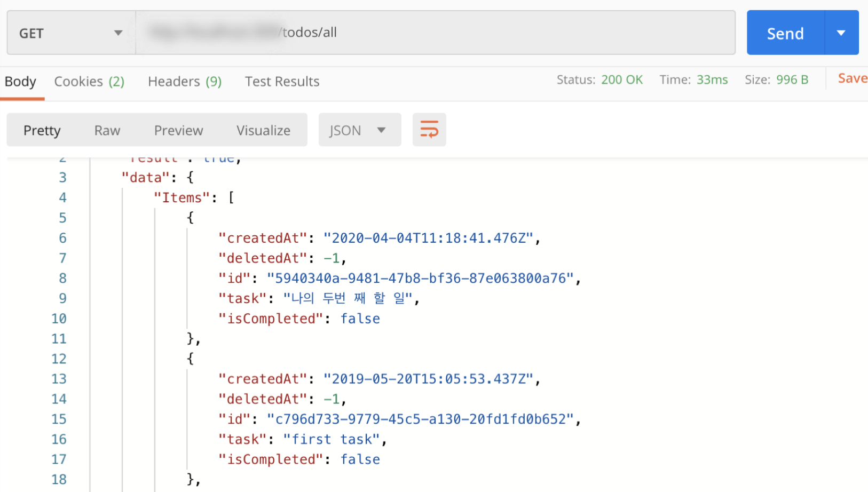This screenshot has width=868, height=492.
Task: Click the status value 200 OK
Action: [x=622, y=80]
